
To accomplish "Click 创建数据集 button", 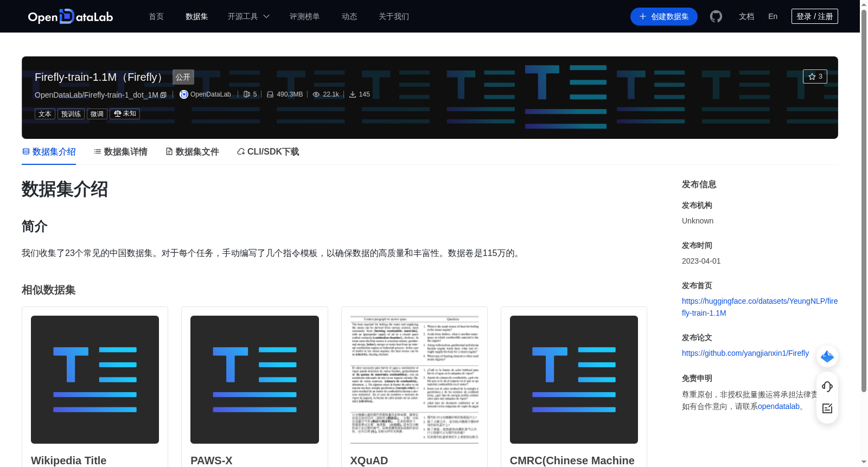I will point(664,16).
